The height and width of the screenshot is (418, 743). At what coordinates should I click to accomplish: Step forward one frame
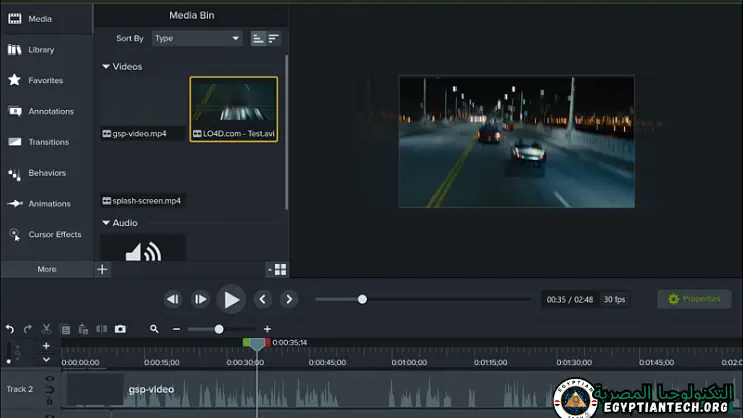[x=200, y=299]
